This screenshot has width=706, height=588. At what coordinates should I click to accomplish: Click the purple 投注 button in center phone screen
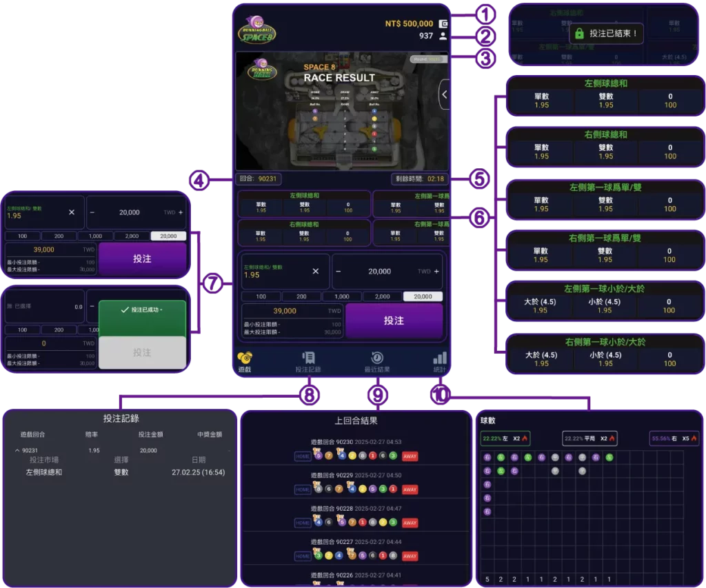[x=394, y=321]
